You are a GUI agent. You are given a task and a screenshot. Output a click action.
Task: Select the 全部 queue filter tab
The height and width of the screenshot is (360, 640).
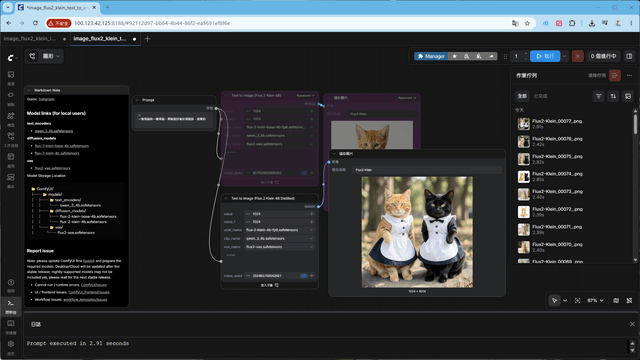pyautogui.click(x=522, y=96)
